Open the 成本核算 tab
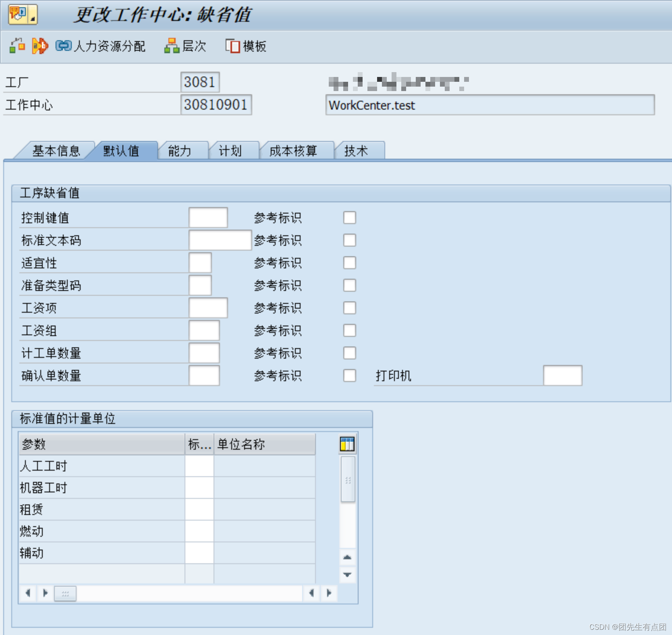 tap(297, 150)
